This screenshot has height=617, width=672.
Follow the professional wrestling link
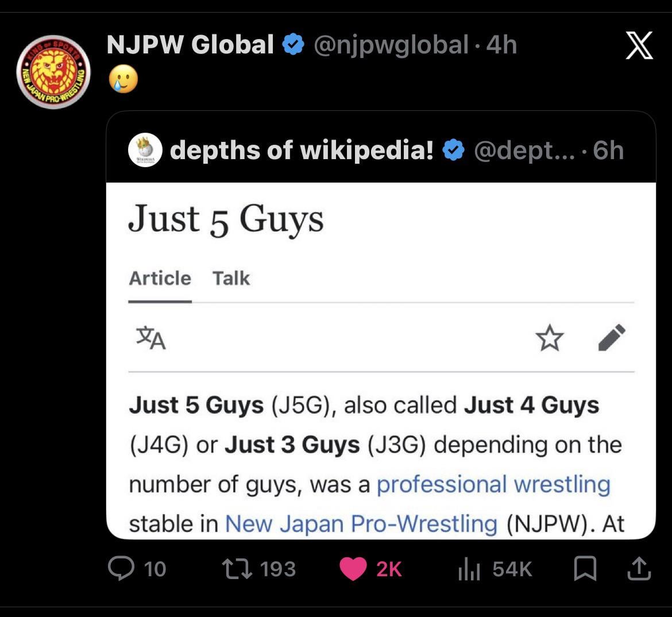(x=493, y=484)
